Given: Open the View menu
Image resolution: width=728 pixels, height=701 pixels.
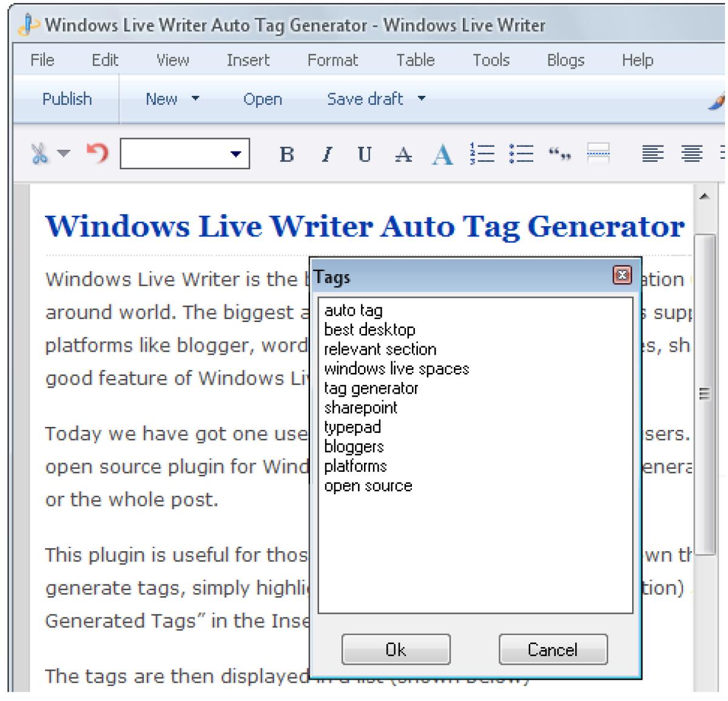Looking at the screenshot, I should coord(173,60).
